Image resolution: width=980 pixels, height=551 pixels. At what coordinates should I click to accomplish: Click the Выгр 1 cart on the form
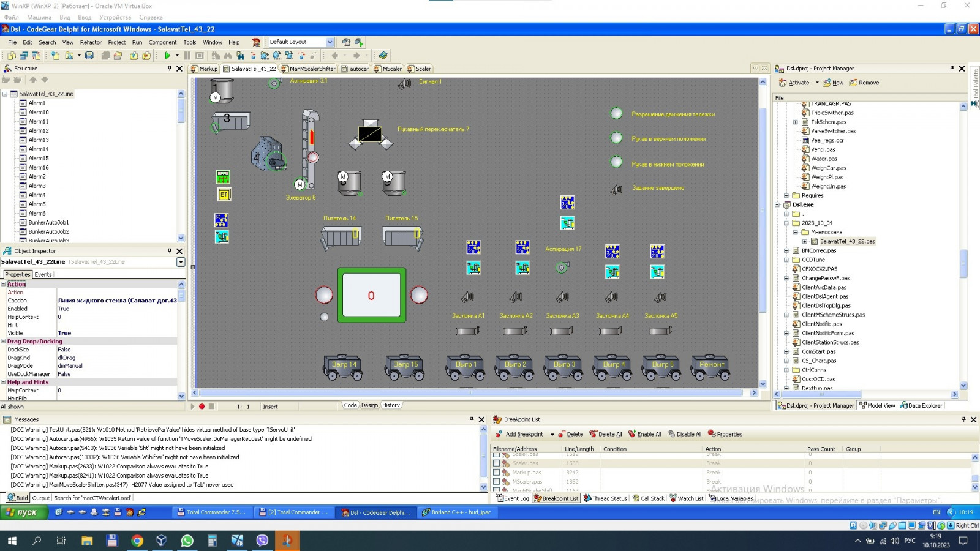tap(466, 365)
